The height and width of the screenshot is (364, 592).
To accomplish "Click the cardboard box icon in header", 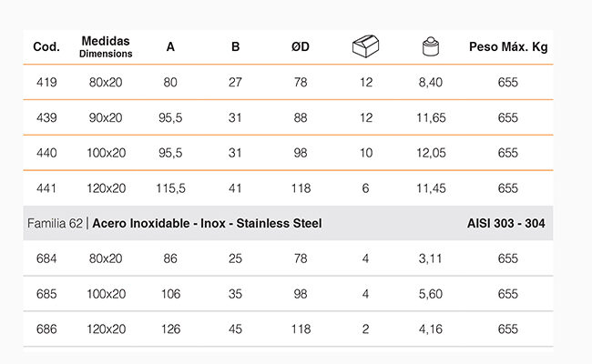I will click(365, 46).
